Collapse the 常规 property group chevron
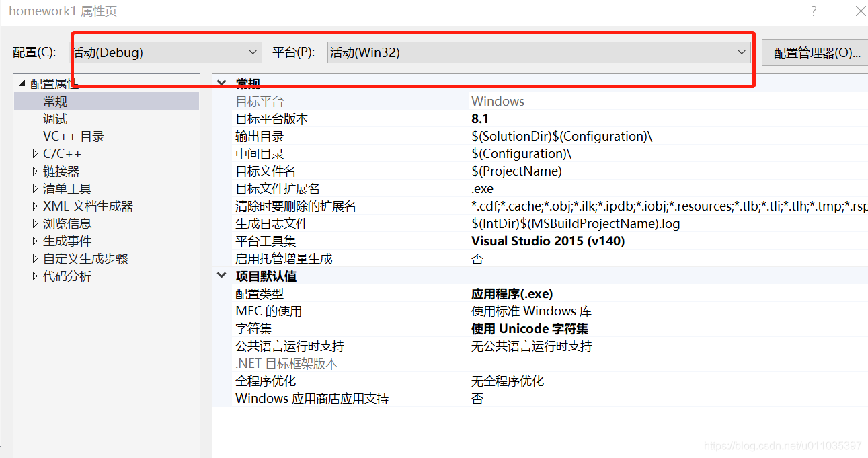This screenshot has height=458, width=868. coord(221,83)
